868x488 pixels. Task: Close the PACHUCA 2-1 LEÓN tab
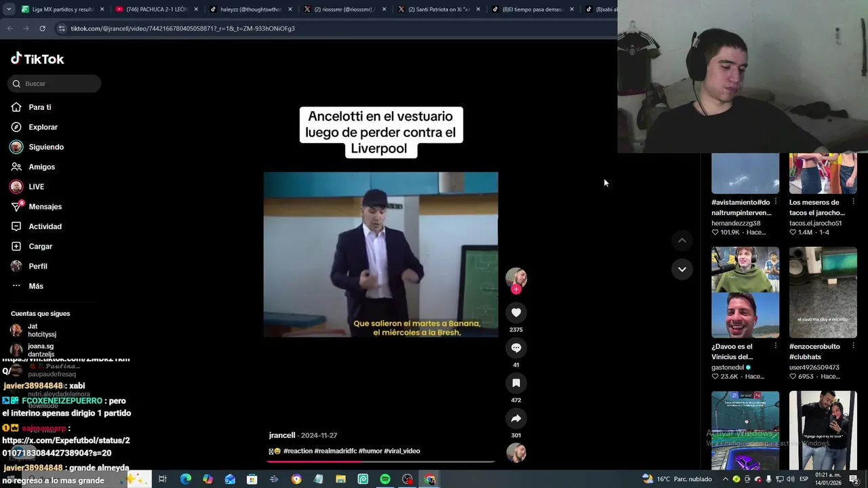196,9
